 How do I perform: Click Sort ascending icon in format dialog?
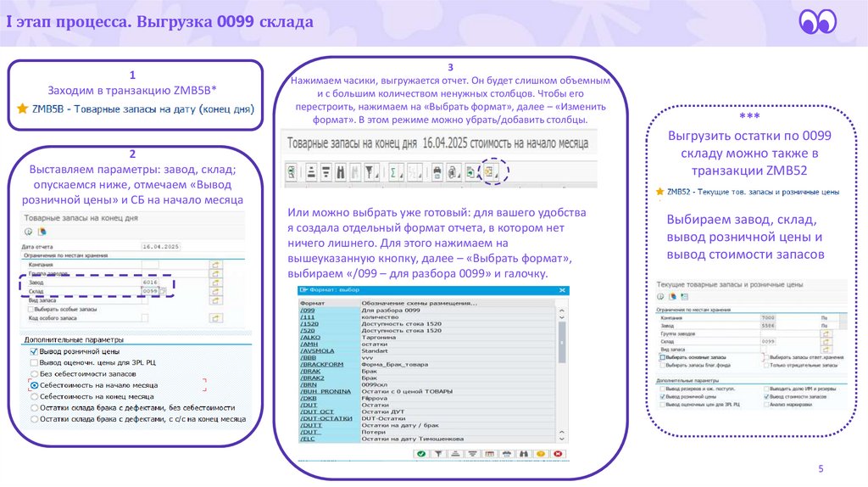point(455,454)
